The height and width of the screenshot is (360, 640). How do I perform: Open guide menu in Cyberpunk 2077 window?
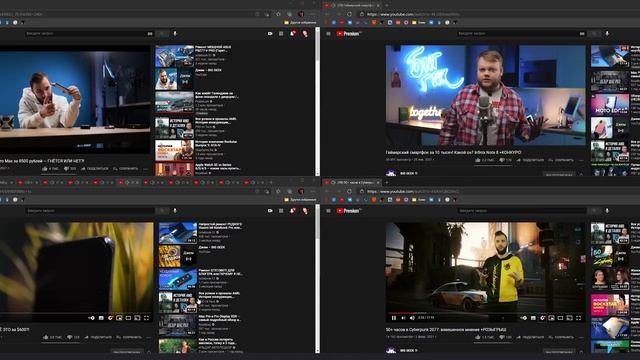(329, 211)
